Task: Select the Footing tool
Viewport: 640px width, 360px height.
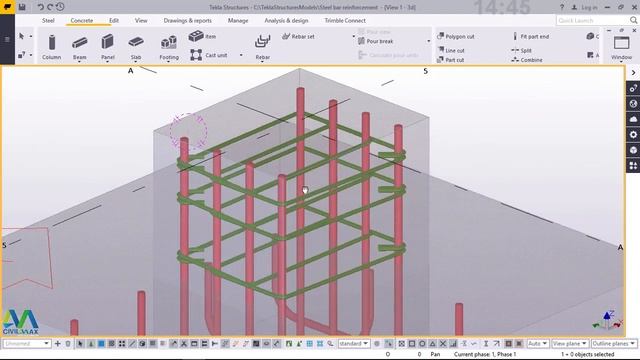Action: pyautogui.click(x=169, y=47)
